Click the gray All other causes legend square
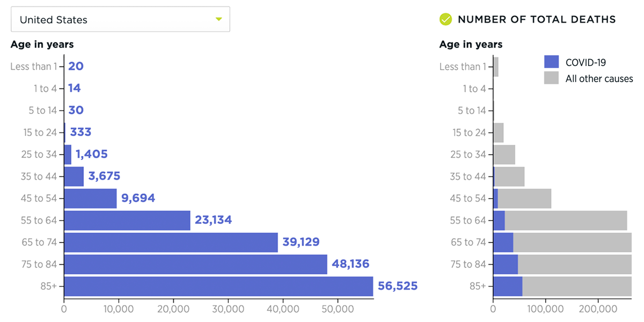Screen dimensions: 644x322 [x=552, y=78]
